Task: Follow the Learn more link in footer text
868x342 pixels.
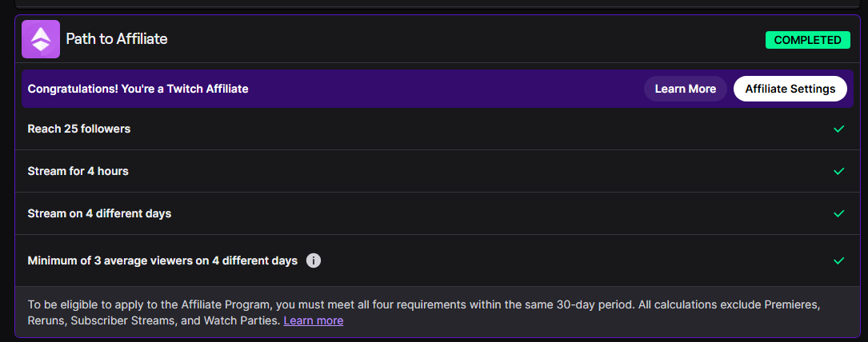Action: pyautogui.click(x=314, y=320)
